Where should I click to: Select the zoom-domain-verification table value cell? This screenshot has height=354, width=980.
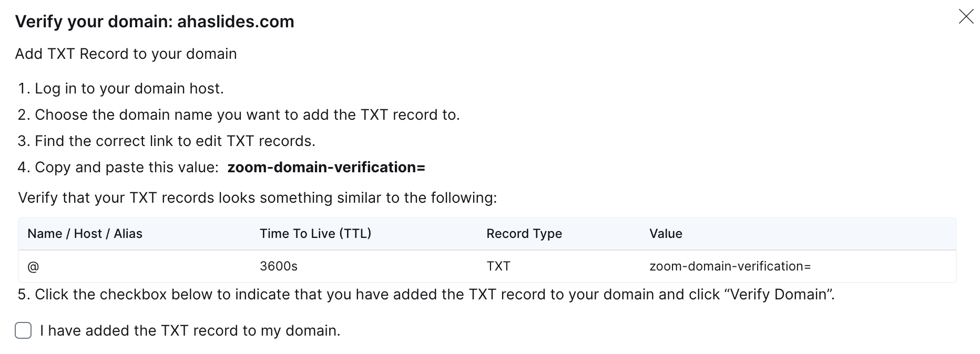point(730,266)
